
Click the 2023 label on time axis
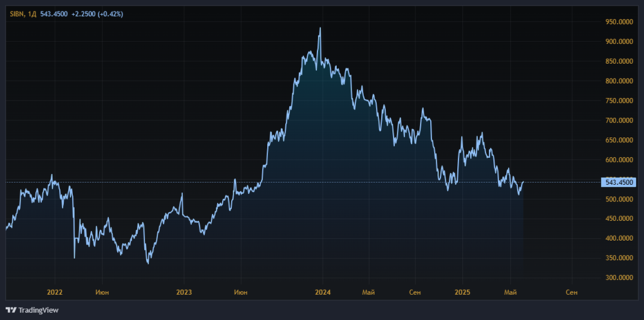pyautogui.click(x=184, y=292)
